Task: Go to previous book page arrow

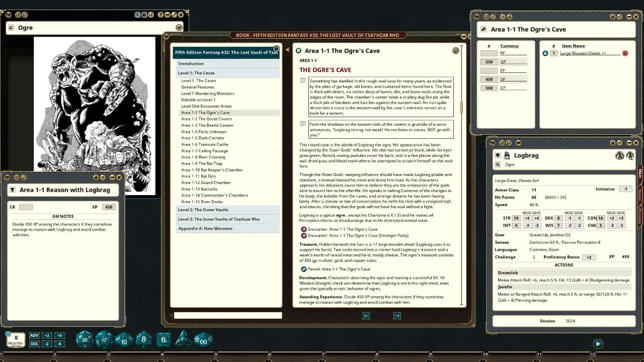Action: (x=366, y=316)
